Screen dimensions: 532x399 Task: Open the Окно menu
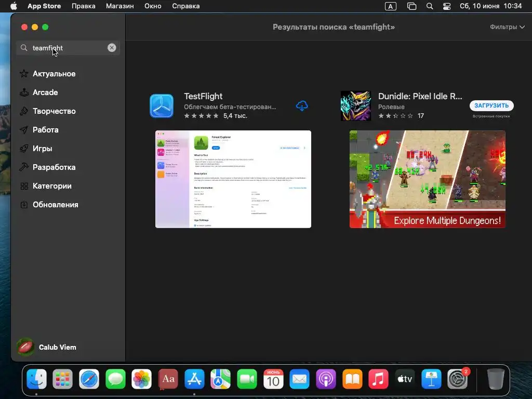153,6
